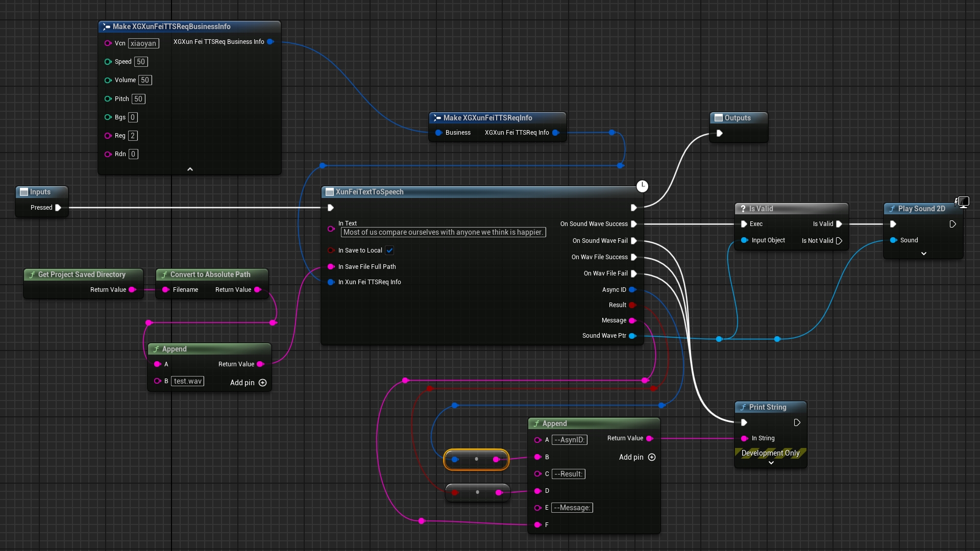Click the latent clock icon on XunFeiTextToSpeech

[x=642, y=186]
